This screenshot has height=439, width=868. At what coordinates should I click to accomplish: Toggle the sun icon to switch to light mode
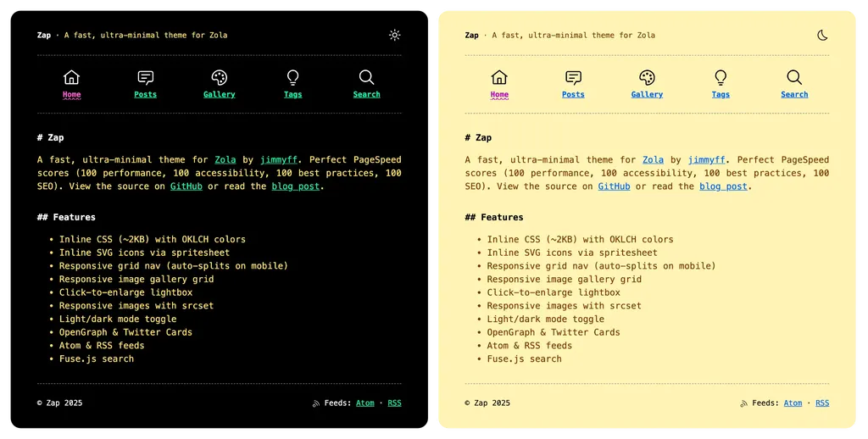(394, 36)
